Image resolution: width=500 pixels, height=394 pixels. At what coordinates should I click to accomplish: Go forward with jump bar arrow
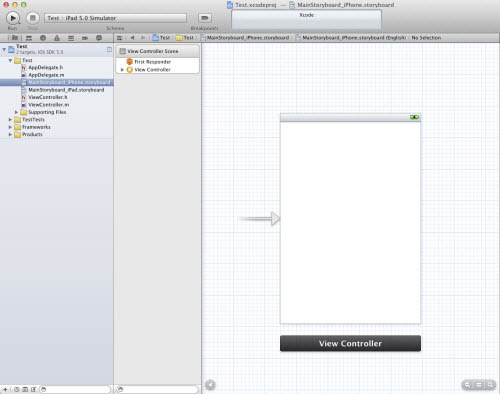coord(143,38)
